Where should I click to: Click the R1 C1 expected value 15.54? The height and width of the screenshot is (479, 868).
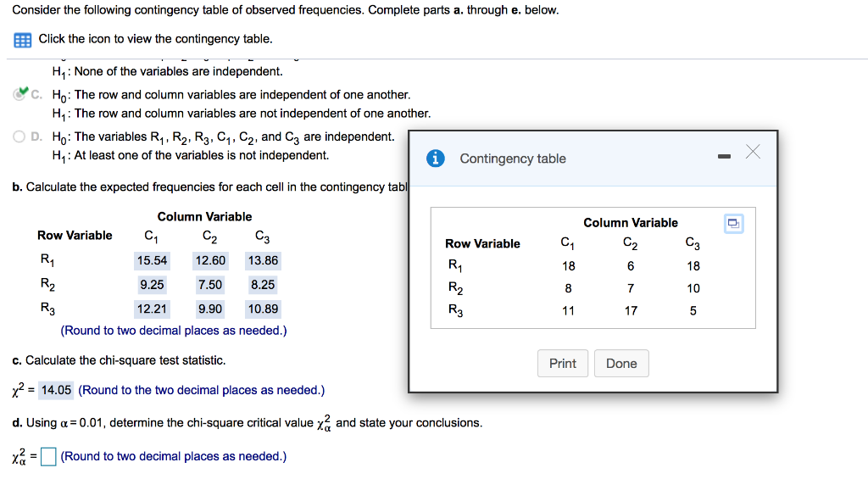(x=152, y=261)
